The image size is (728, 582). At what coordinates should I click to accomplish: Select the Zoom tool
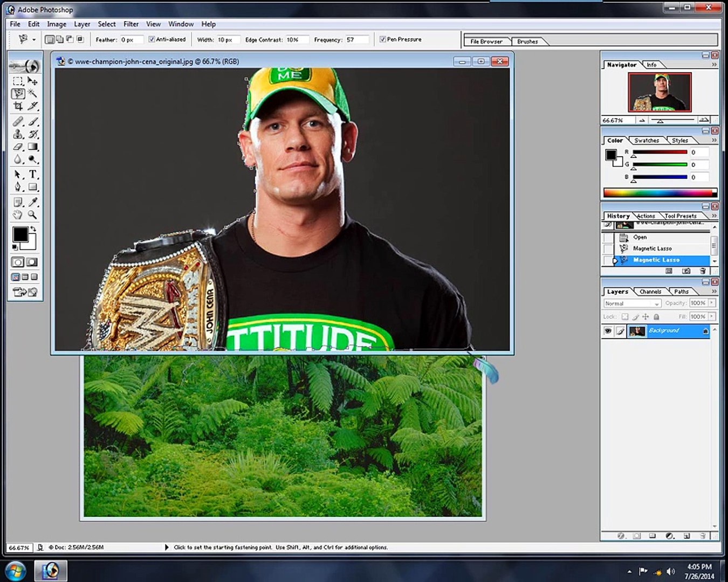(32, 215)
